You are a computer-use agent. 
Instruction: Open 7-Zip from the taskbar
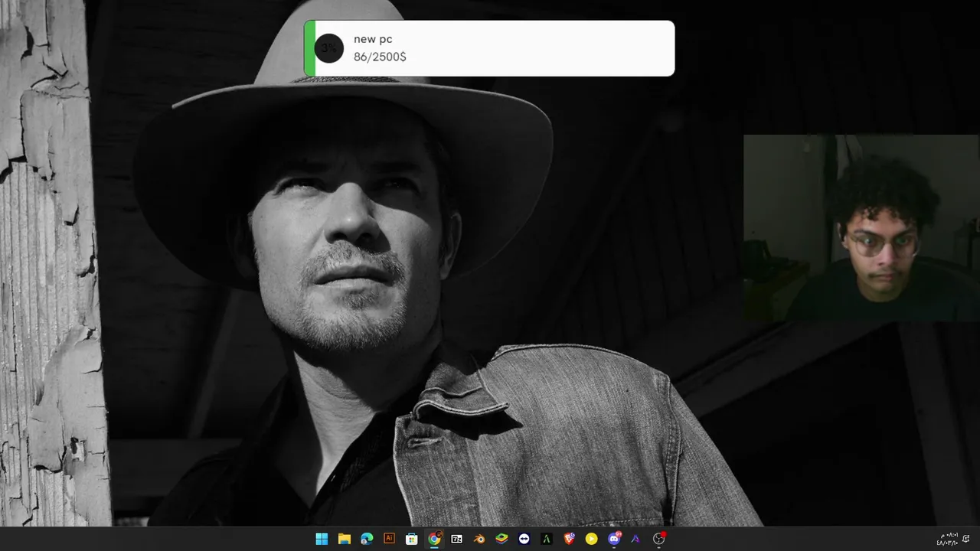[x=456, y=539]
